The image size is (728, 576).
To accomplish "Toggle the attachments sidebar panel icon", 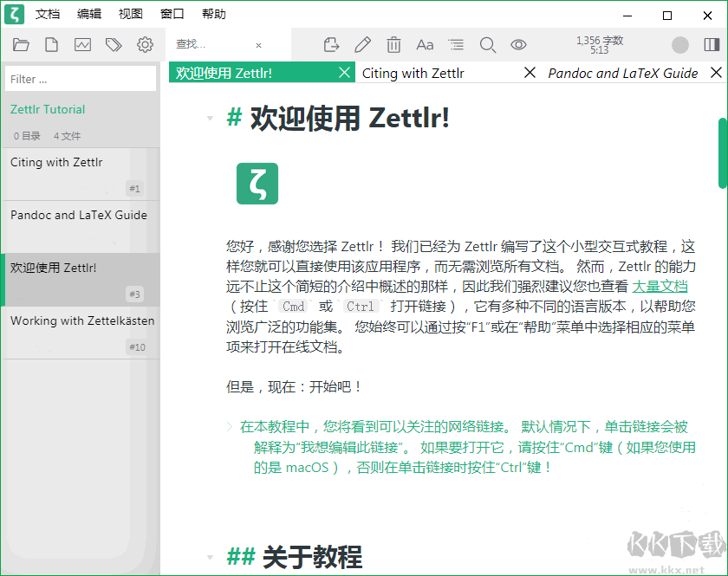I will pos(712,44).
